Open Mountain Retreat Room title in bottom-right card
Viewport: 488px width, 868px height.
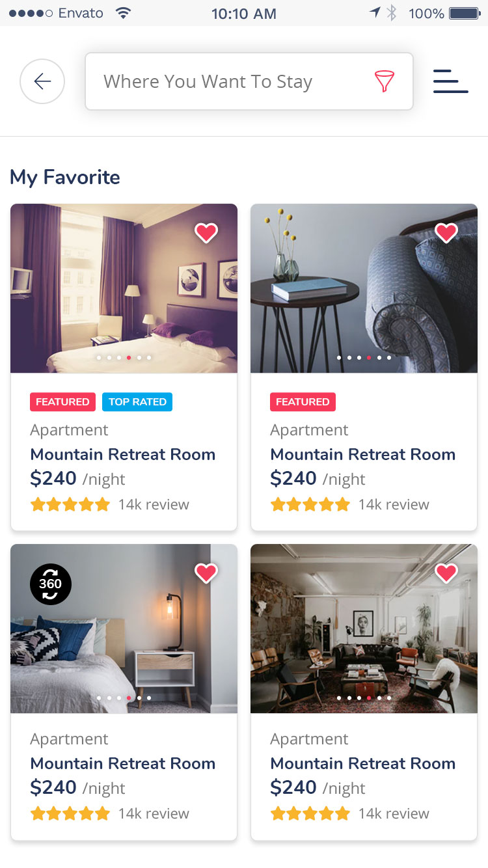coord(363,763)
